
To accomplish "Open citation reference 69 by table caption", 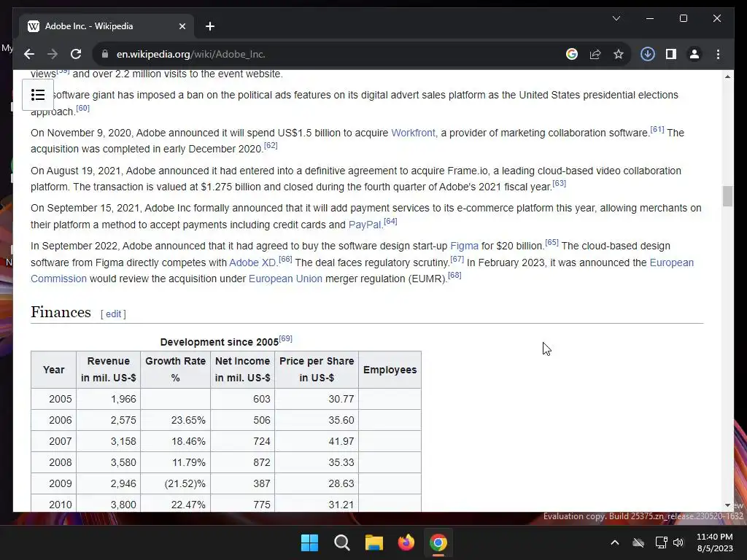I will [285, 338].
